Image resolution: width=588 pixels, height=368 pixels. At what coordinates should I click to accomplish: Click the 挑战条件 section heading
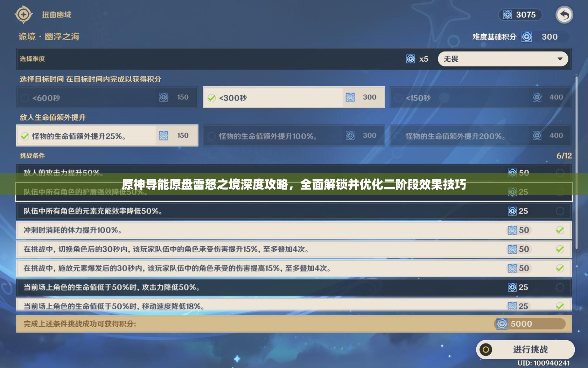pos(32,156)
